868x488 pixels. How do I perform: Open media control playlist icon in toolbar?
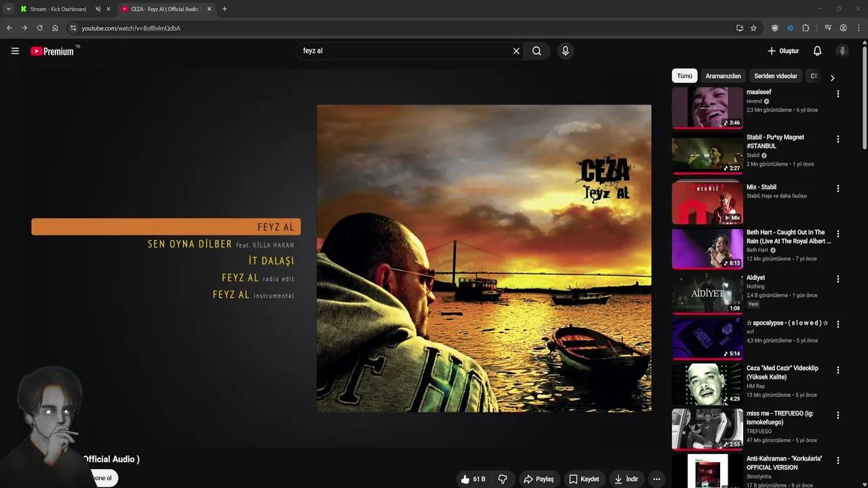point(828,28)
